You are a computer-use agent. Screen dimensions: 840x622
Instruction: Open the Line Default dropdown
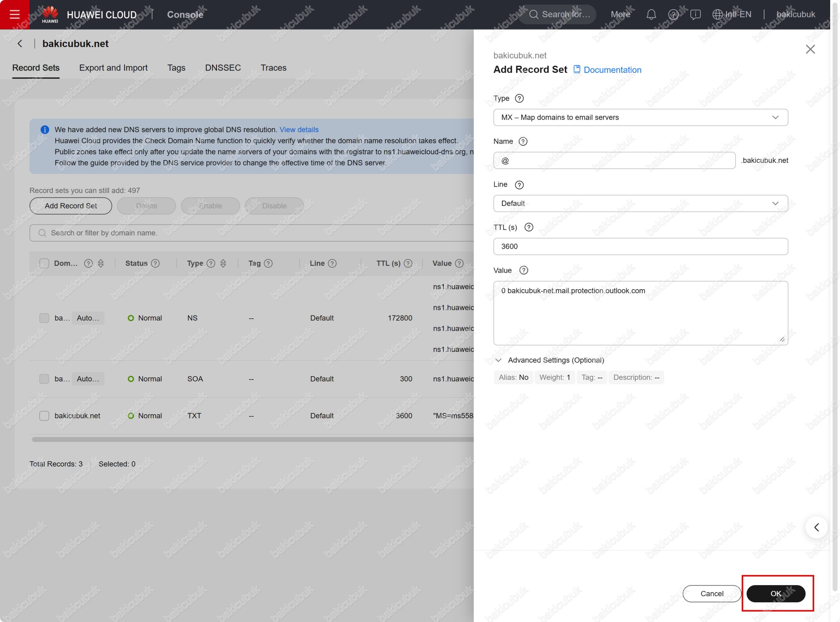coord(640,203)
